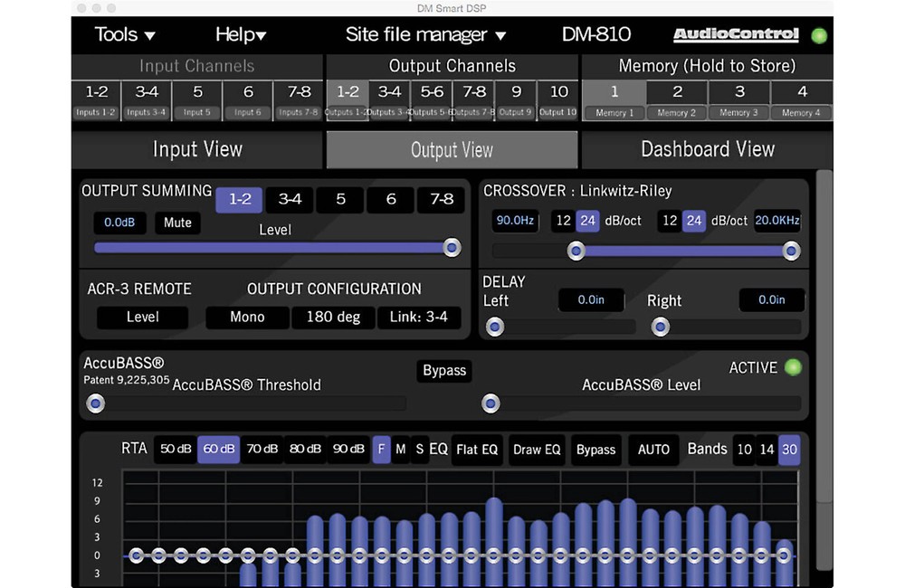This screenshot has width=905, height=588.
Task: Select output channel 10
Action: coord(558,100)
